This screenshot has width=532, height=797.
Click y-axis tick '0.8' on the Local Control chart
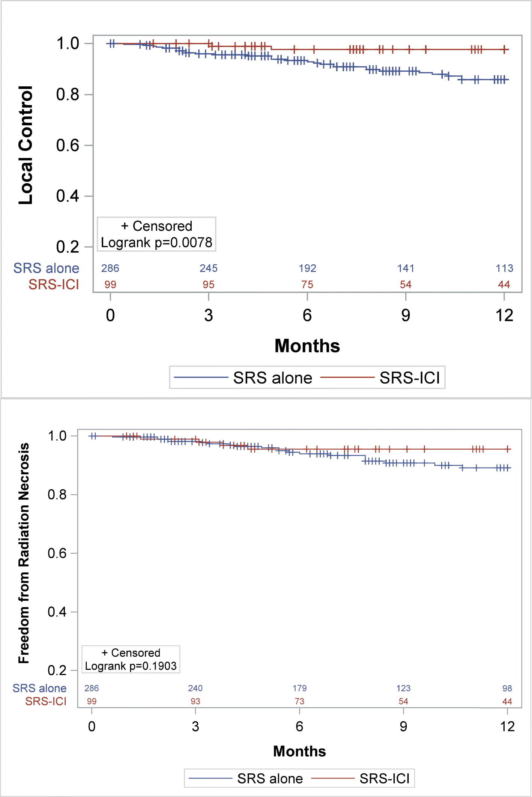tap(68, 95)
